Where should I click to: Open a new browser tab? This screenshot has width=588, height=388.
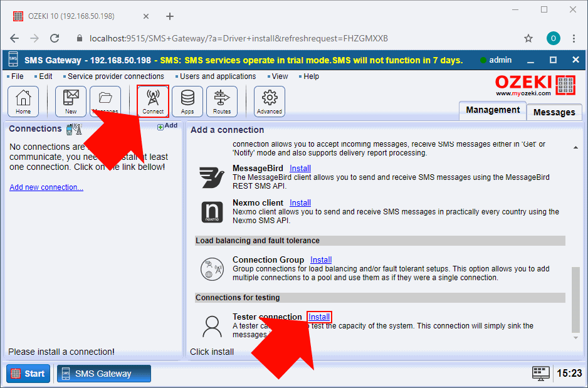(x=170, y=16)
